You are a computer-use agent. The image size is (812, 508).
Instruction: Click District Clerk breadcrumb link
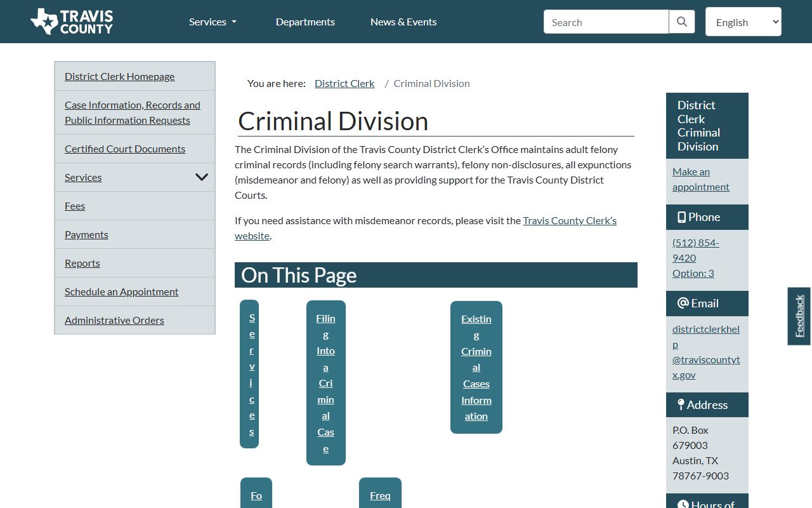pyautogui.click(x=344, y=83)
